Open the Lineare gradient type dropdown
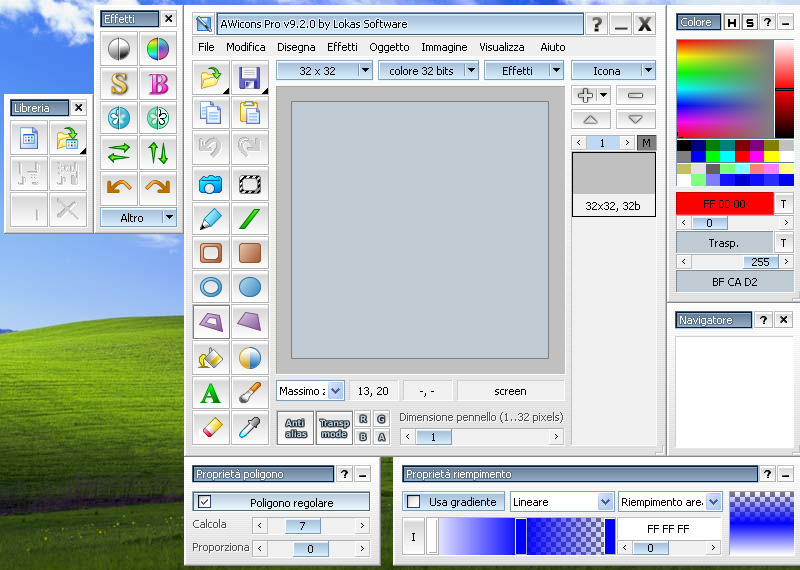Viewport: 800px width, 570px height. click(x=604, y=502)
